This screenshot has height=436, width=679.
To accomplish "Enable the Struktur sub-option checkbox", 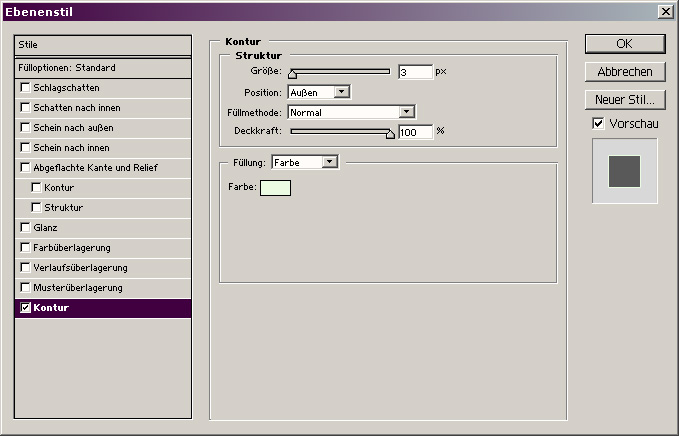I will coord(36,207).
